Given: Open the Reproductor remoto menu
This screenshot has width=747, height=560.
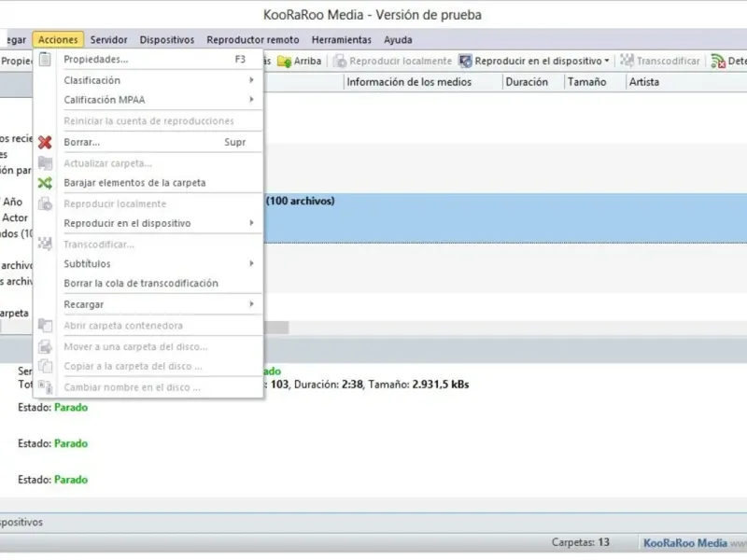Looking at the screenshot, I should coord(252,39).
